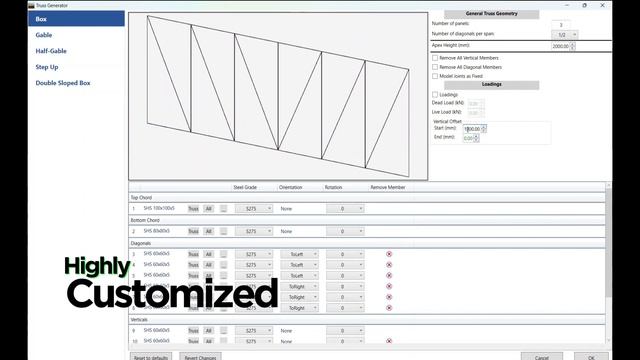Click the Number of panels field
The width and height of the screenshot is (640, 360).
(x=561, y=24)
